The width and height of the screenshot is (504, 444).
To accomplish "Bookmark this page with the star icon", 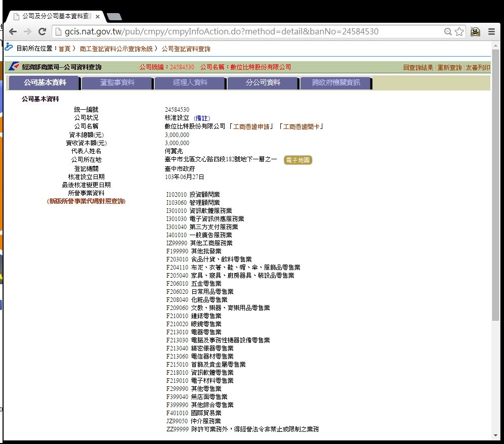I will pos(459,31).
